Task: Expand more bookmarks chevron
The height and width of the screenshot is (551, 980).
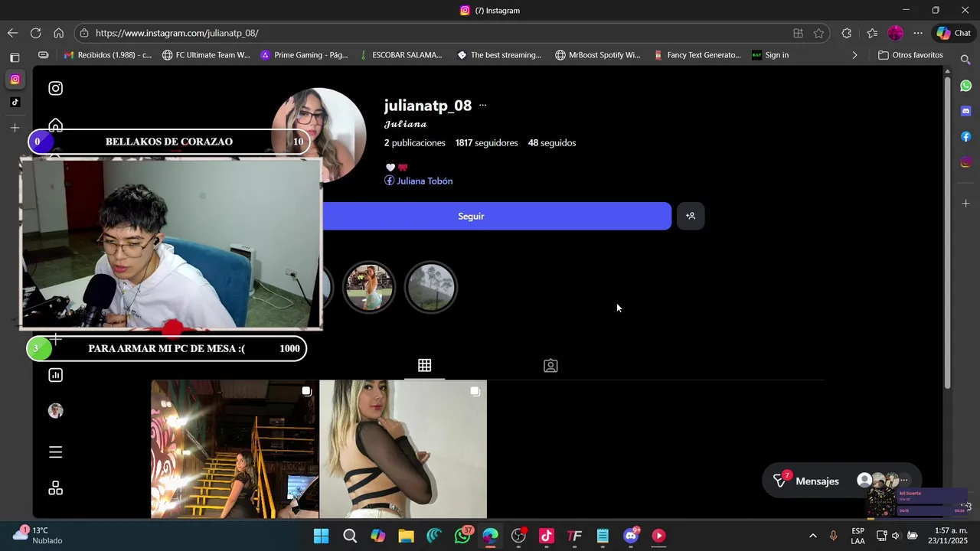Action: pyautogui.click(x=854, y=55)
